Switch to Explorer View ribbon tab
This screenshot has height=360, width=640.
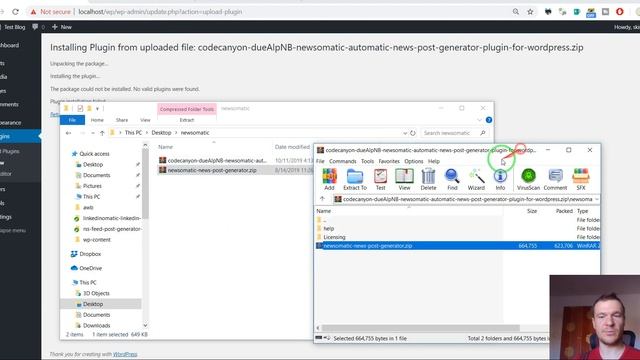pos(145,120)
